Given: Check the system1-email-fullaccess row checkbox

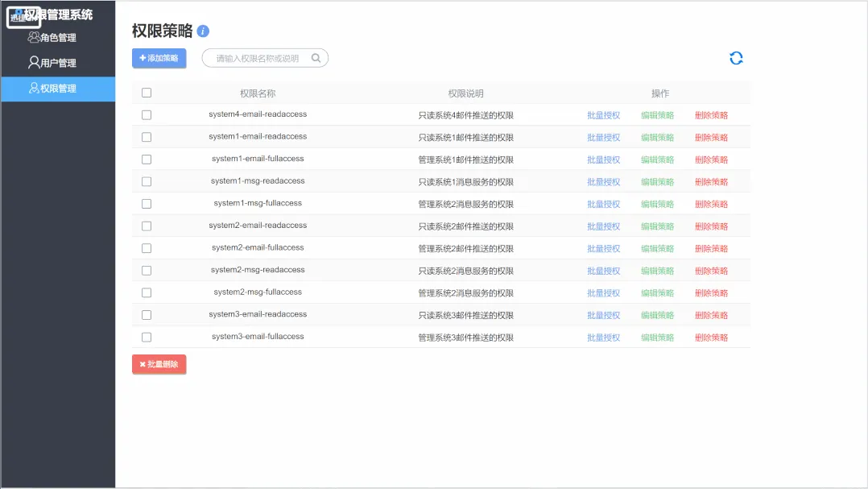Looking at the screenshot, I should click(x=147, y=160).
